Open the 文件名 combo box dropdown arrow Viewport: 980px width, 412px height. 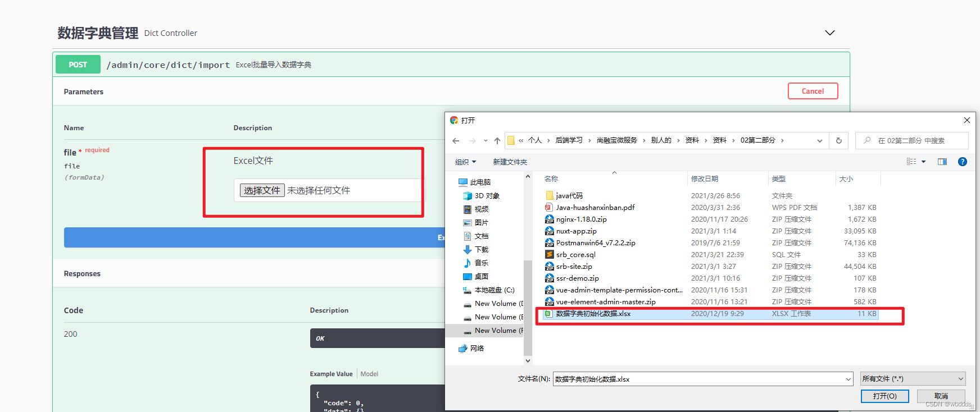[x=849, y=379]
